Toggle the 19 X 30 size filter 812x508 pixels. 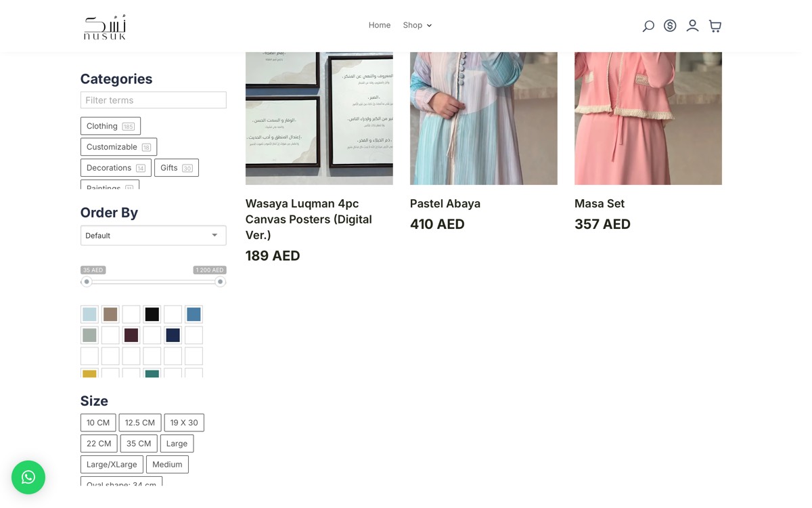[x=184, y=423]
